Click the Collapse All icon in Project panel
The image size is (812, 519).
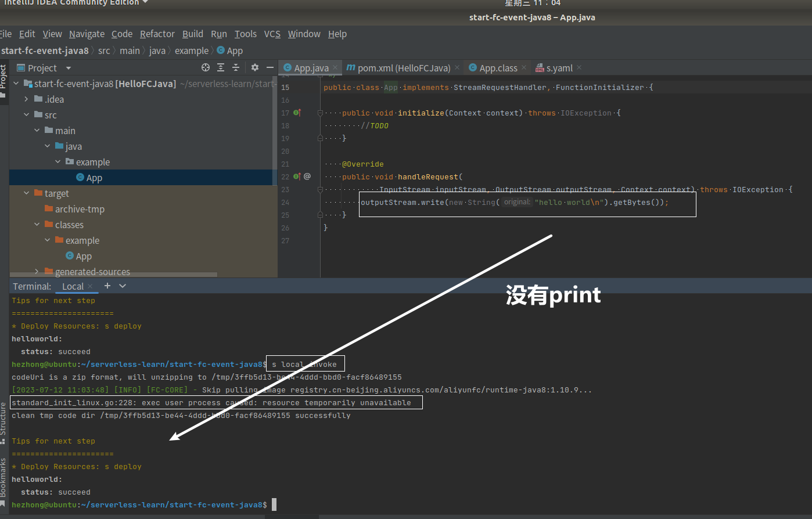(x=236, y=67)
